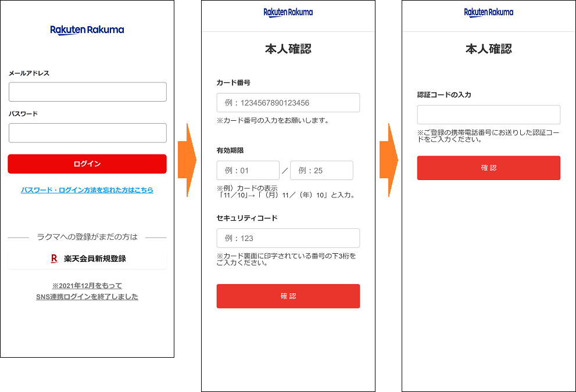The height and width of the screenshot is (392, 576).
Task: Open パスワード・ログイン方法を忘れた方はこちら link
Action: pyautogui.click(x=87, y=190)
